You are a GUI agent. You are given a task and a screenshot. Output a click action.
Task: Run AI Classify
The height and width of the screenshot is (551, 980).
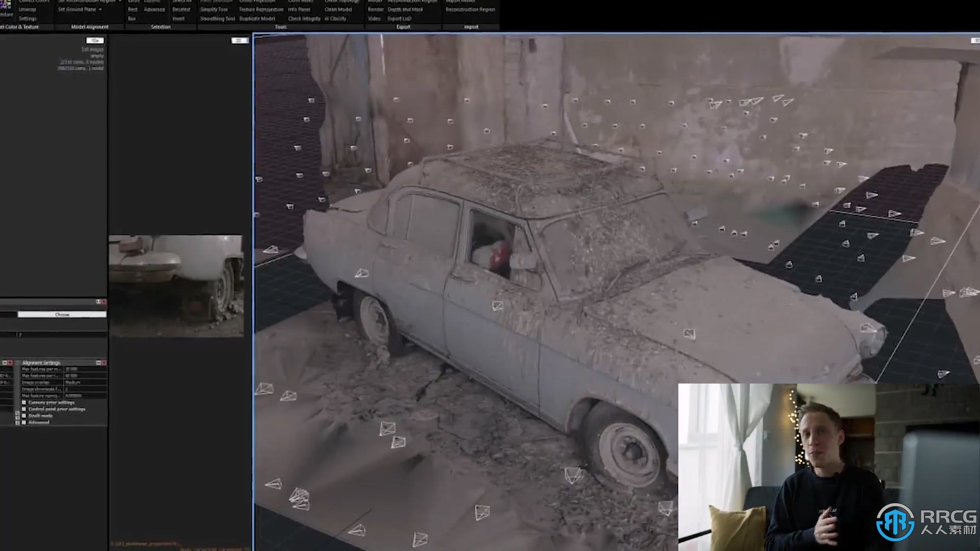click(x=335, y=18)
